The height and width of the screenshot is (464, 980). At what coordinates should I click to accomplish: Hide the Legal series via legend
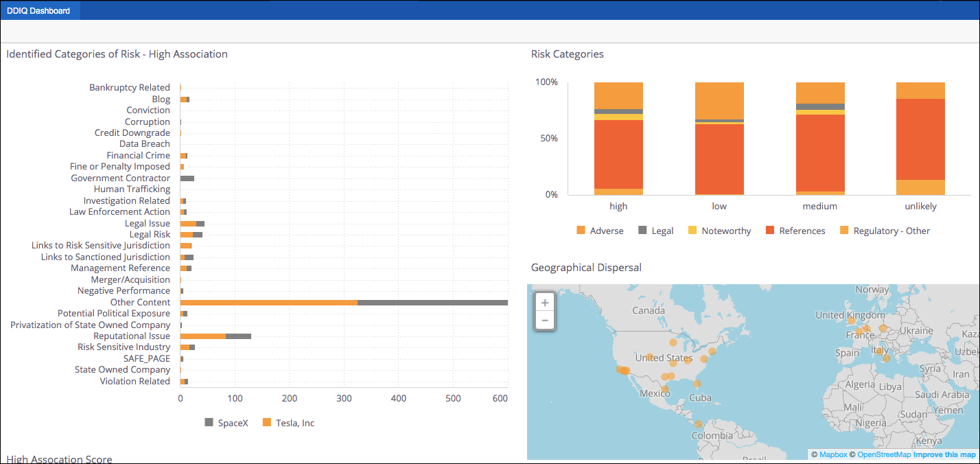(x=655, y=231)
